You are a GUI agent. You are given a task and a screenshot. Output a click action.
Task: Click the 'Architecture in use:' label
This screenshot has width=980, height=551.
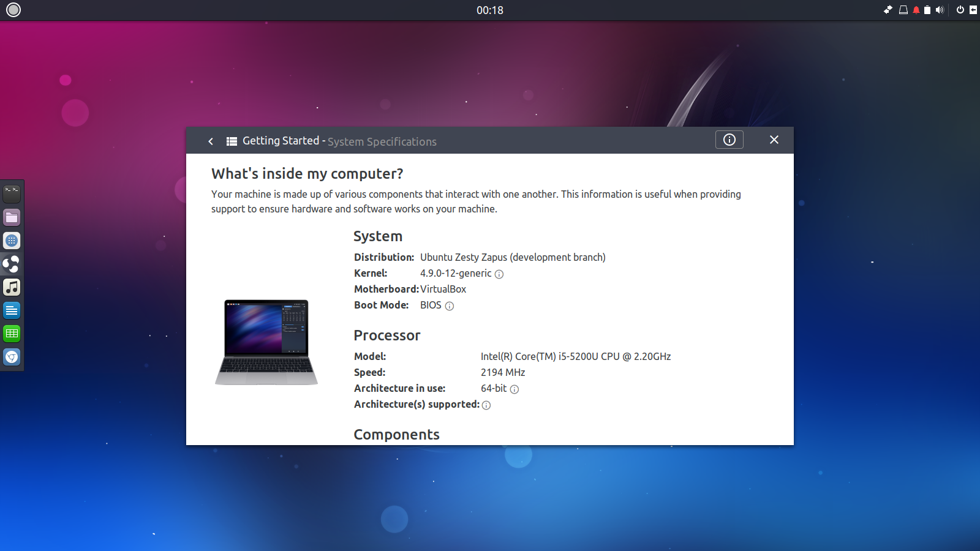point(400,388)
